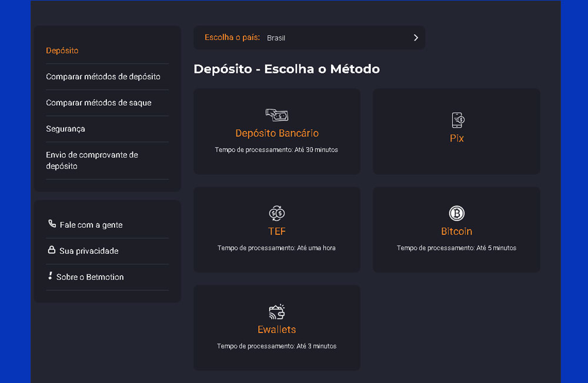Image resolution: width=588 pixels, height=383 pixels.
Task: Click the info icon beside Sobre o Betmotion
Action: click(x=51, y=277)
